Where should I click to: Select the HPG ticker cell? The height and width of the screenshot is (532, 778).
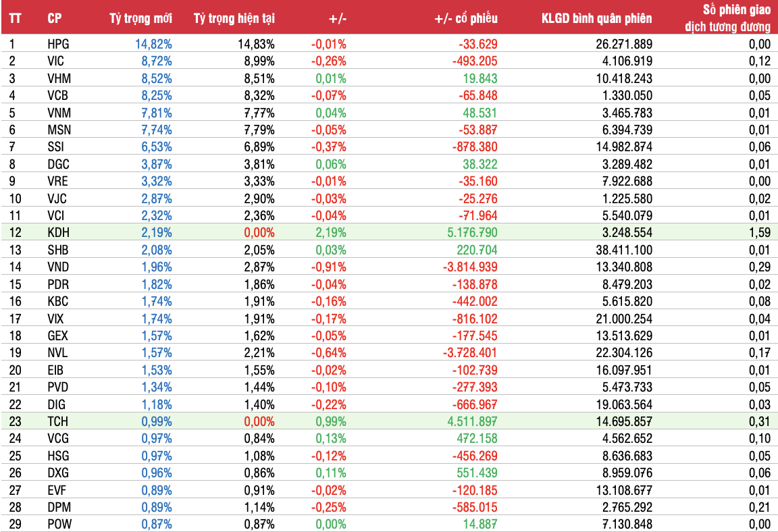point(58,44)
